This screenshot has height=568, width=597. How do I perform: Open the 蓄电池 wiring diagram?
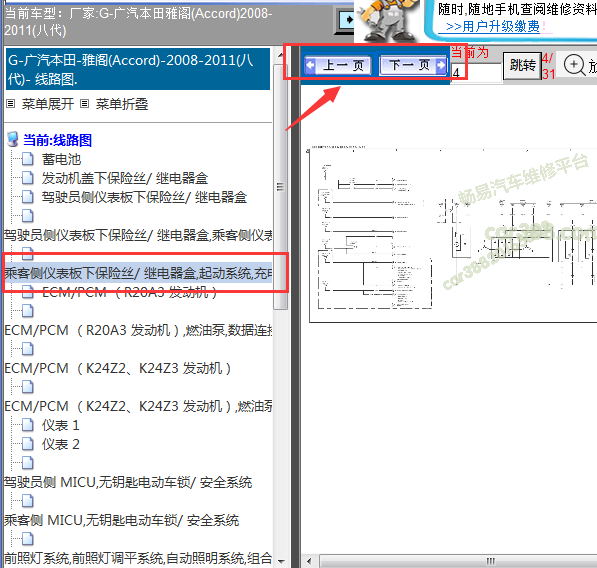click(x=61, y=159)
